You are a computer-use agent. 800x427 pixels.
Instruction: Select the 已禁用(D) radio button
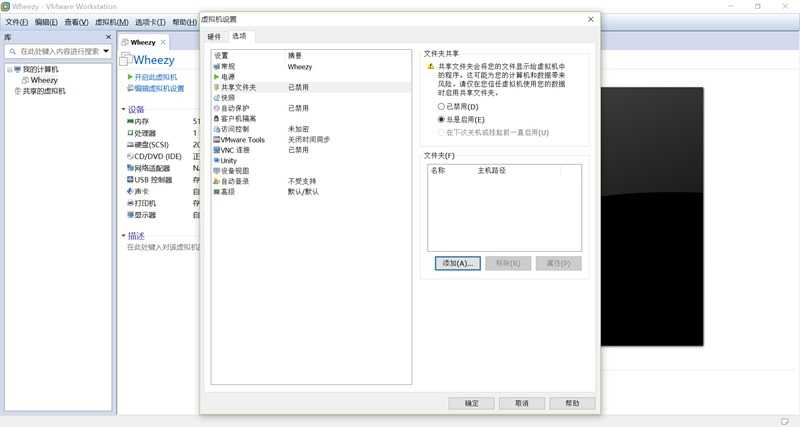pyautogui.click(x=441, y=107)
